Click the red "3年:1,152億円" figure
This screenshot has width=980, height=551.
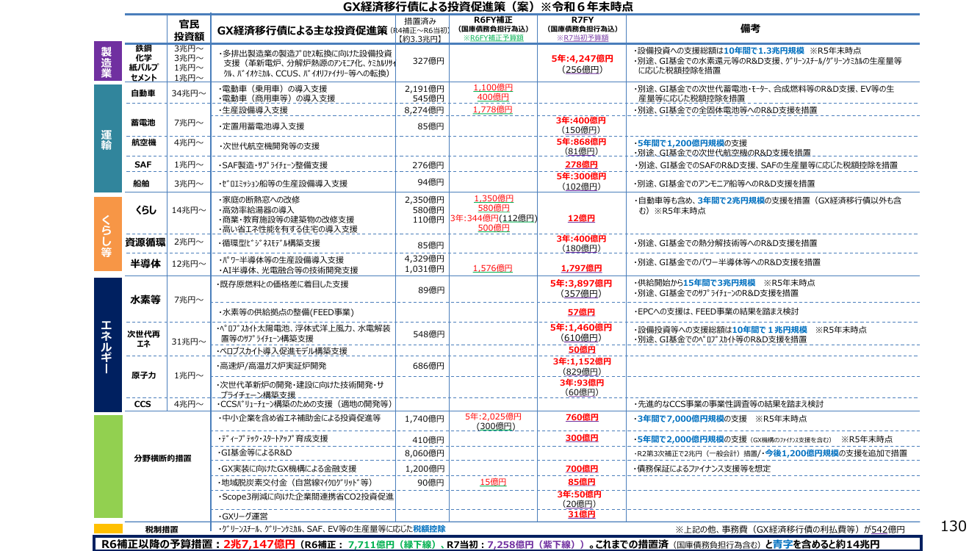[x=582, y=361]
